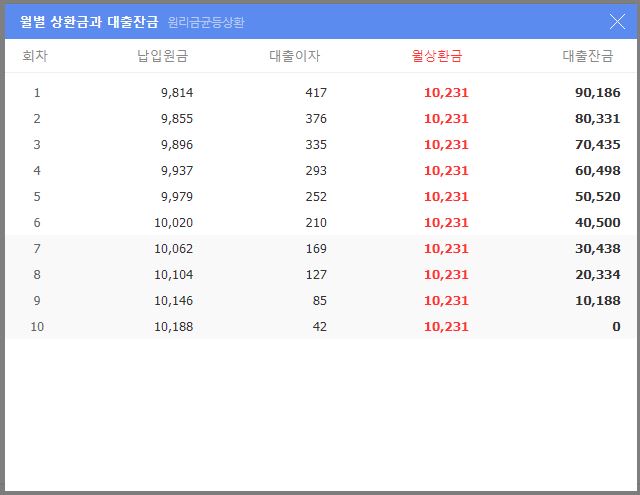Select principal value 9,855
The height and width of the screenshot is (495, 640).
pos(177,119)
